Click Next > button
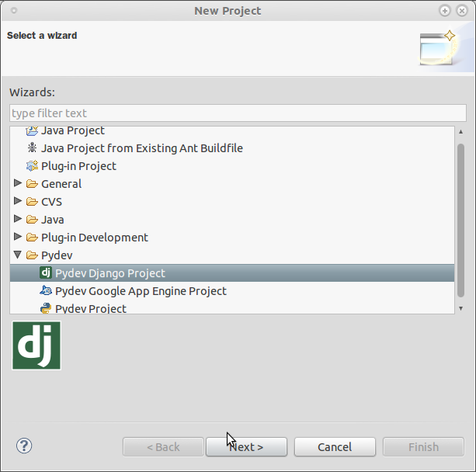The image size is (476, 472). click(246, 447)
